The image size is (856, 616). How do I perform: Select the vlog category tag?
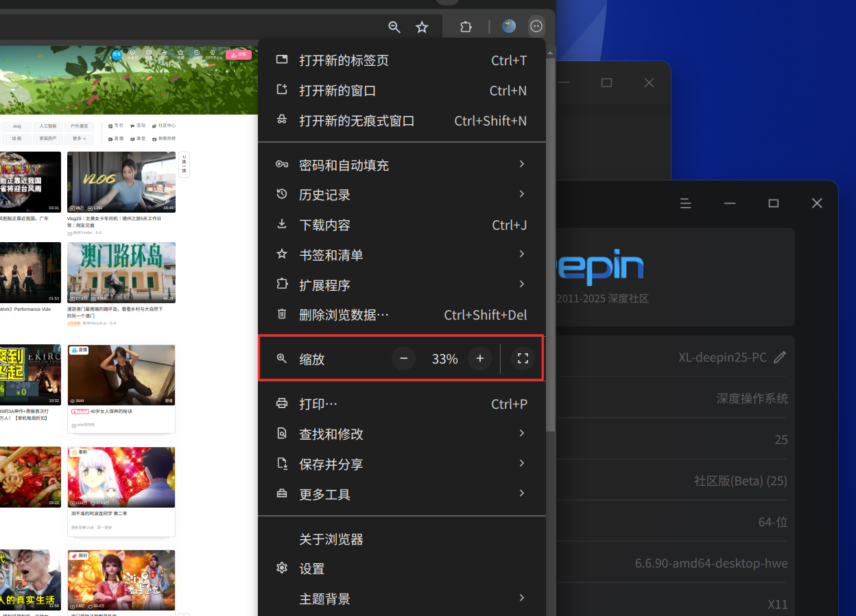tap(17, 126)
